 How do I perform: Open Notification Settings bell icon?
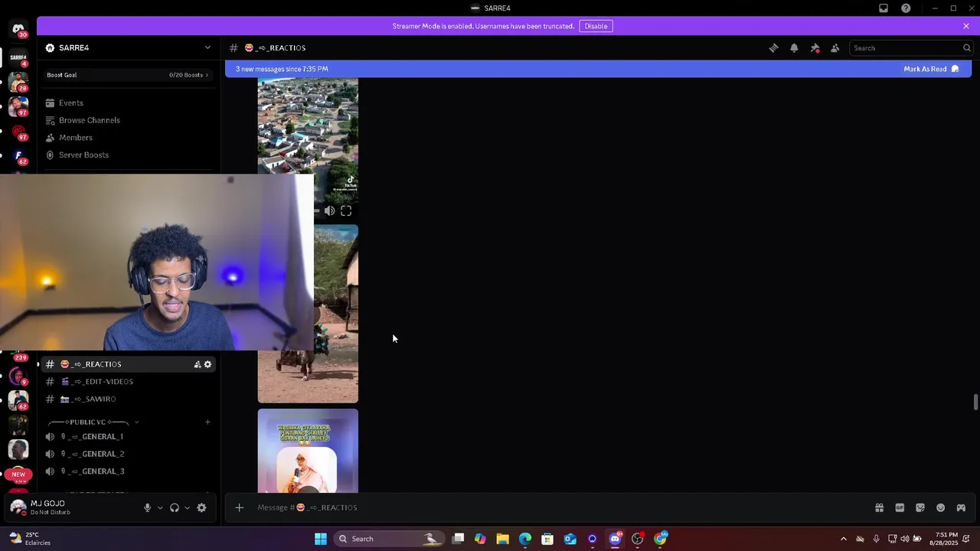794,48
